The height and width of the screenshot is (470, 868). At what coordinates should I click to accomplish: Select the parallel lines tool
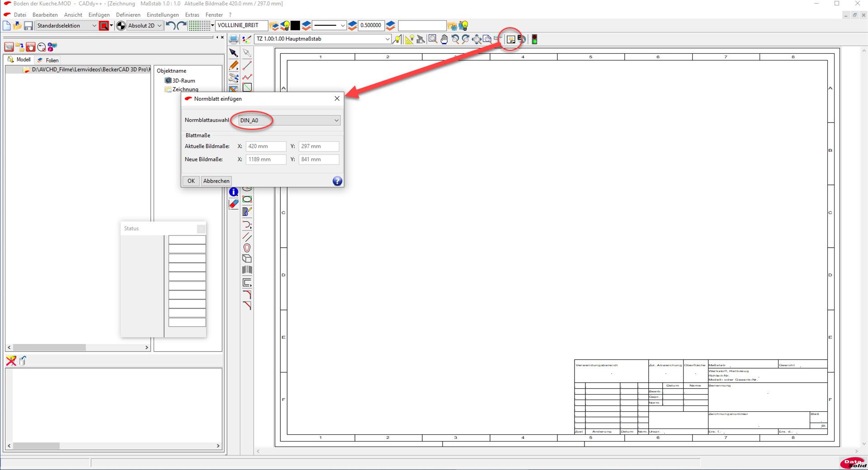[247, 236]
